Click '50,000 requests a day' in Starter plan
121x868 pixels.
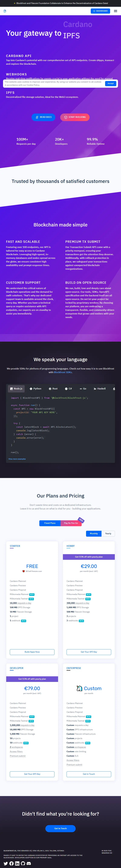click(x=21, y=603)
